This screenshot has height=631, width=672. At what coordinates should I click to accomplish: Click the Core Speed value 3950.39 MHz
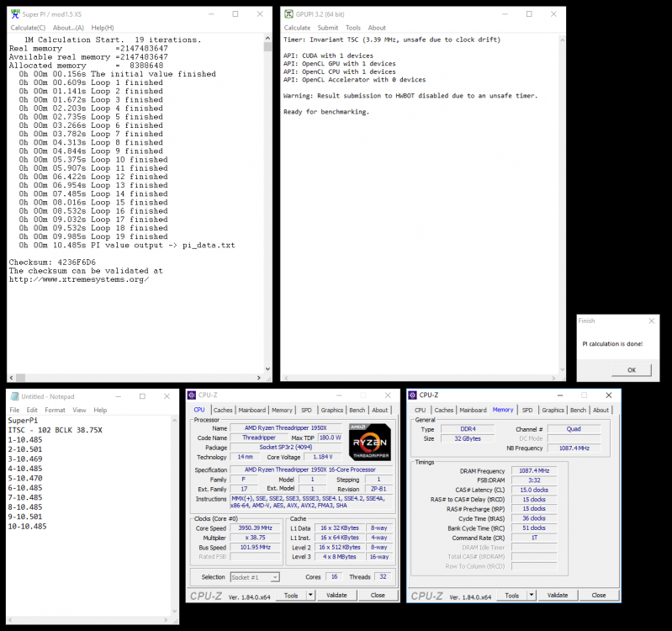coord(256,528)
